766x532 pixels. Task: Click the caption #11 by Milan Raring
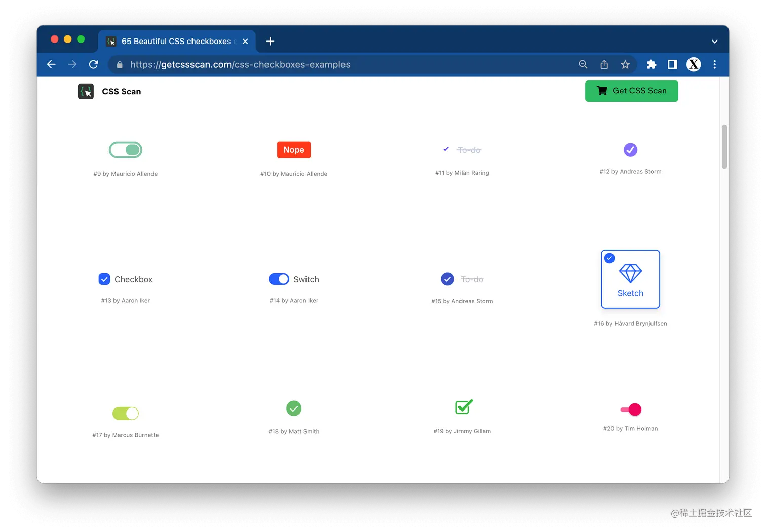[462, 173]
